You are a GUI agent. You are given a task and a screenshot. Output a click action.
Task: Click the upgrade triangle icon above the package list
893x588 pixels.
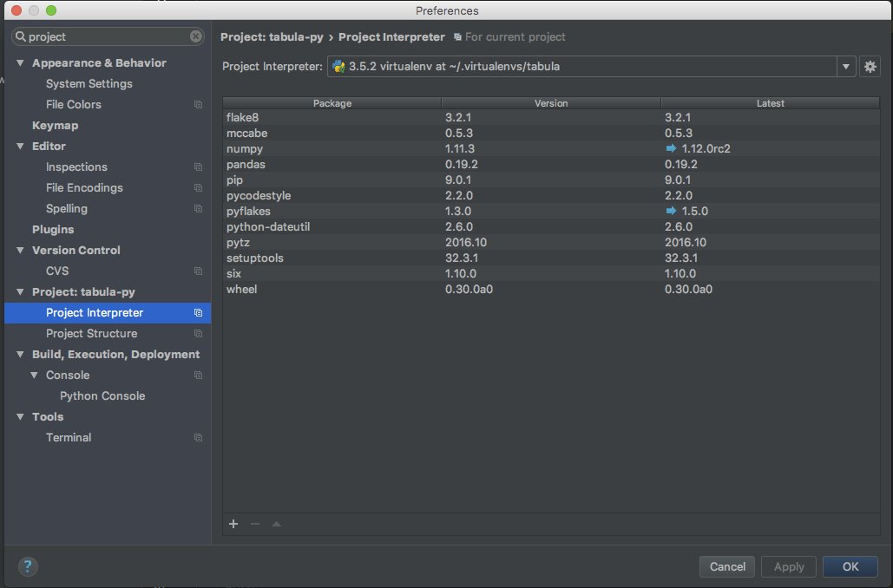[x=276, y=524]
